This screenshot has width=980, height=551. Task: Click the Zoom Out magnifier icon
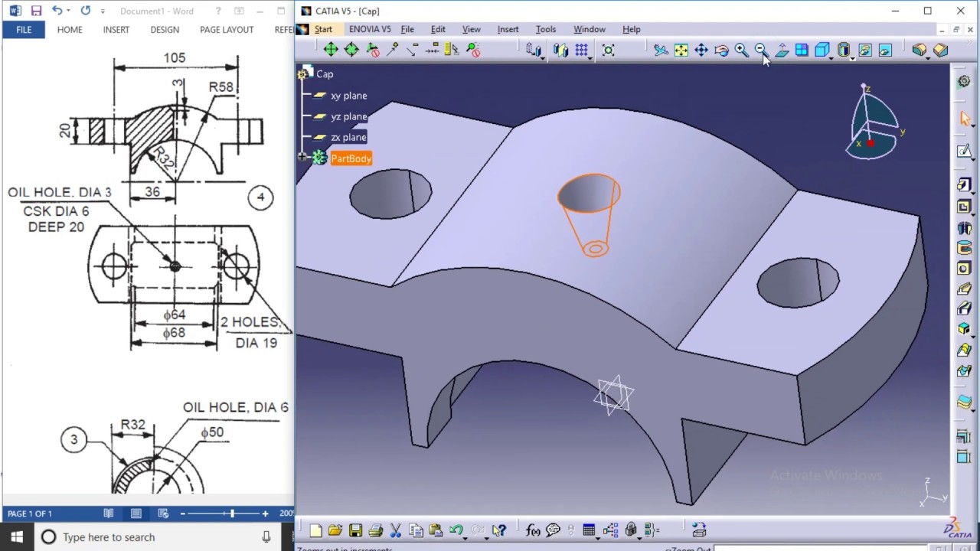760,51
